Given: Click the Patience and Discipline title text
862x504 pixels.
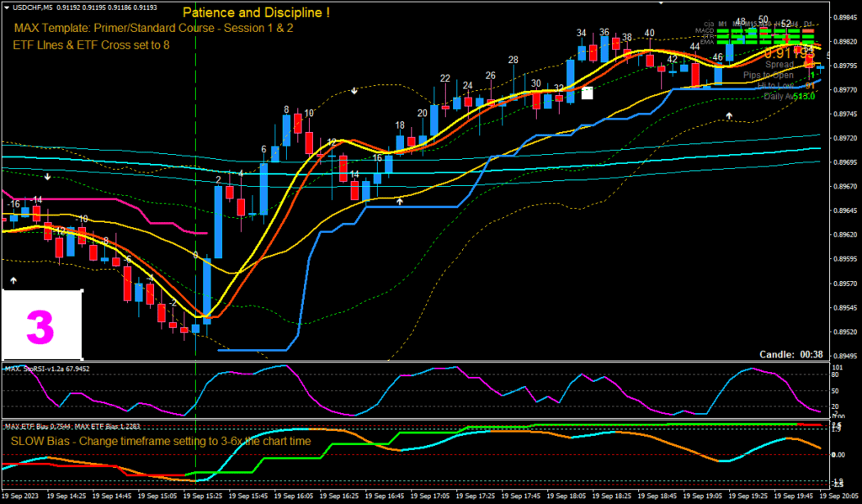Looking at the screenshot, I should 255,13.
